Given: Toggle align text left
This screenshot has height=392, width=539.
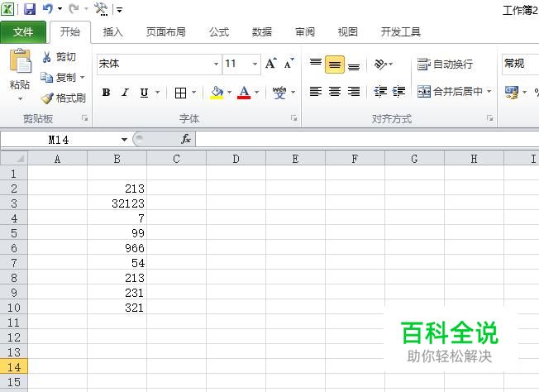Looking at the screenshot, I should 316,92.
